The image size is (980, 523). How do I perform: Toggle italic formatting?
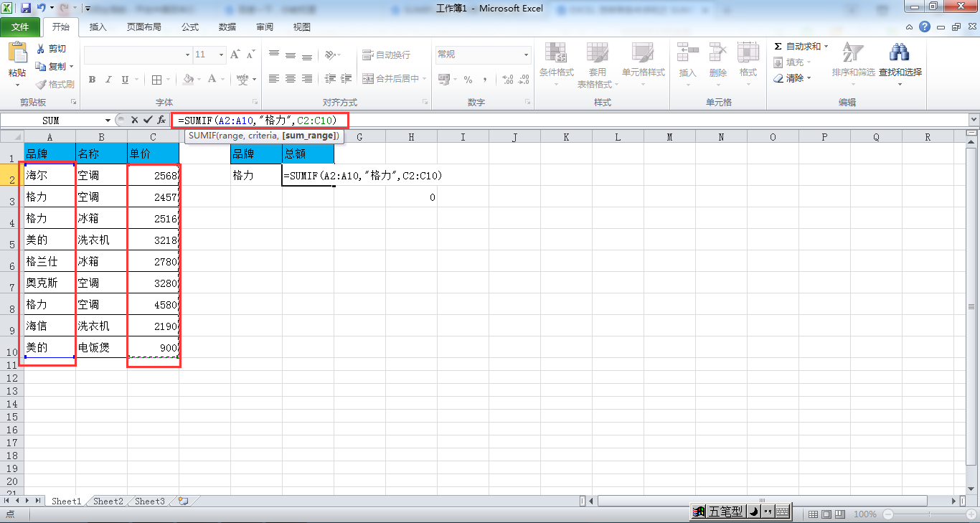point(109,80)
